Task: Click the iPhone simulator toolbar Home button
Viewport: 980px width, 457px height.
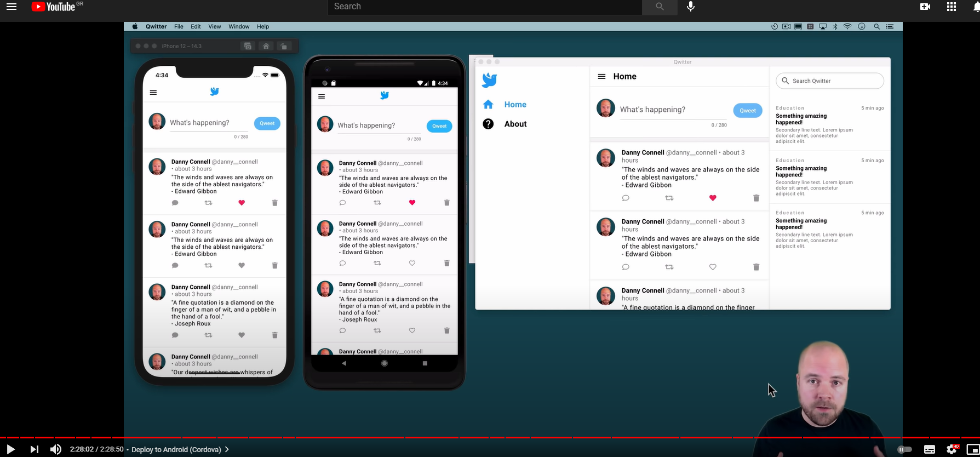Action: tap(266, 46)
